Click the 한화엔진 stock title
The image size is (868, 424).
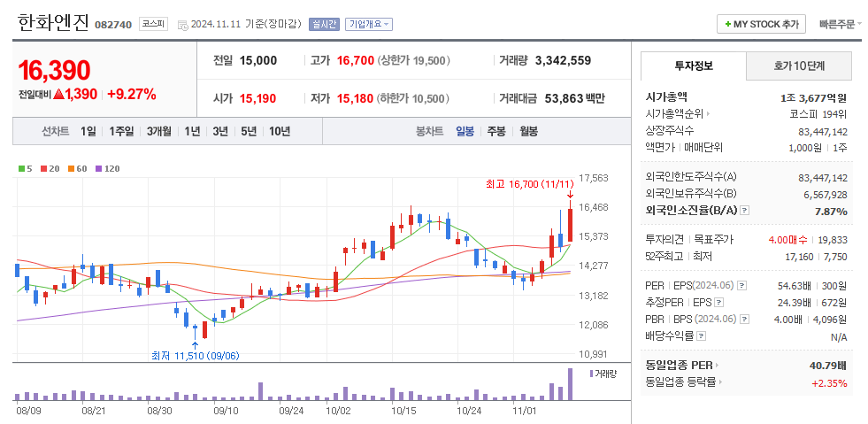coord(53,23)
